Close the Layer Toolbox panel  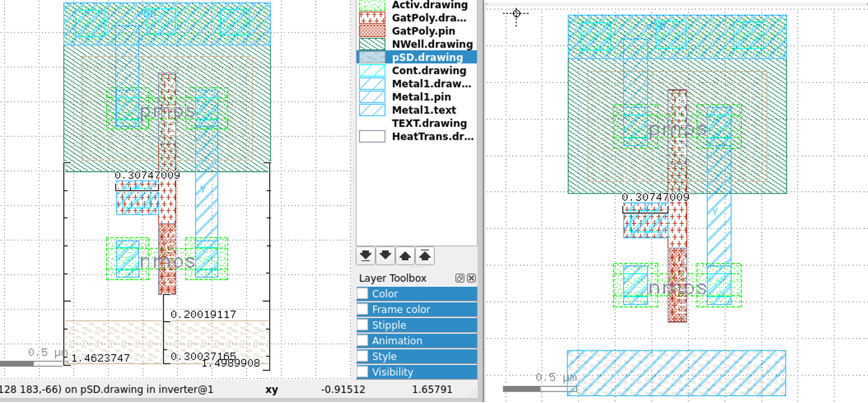click(471, 278)
